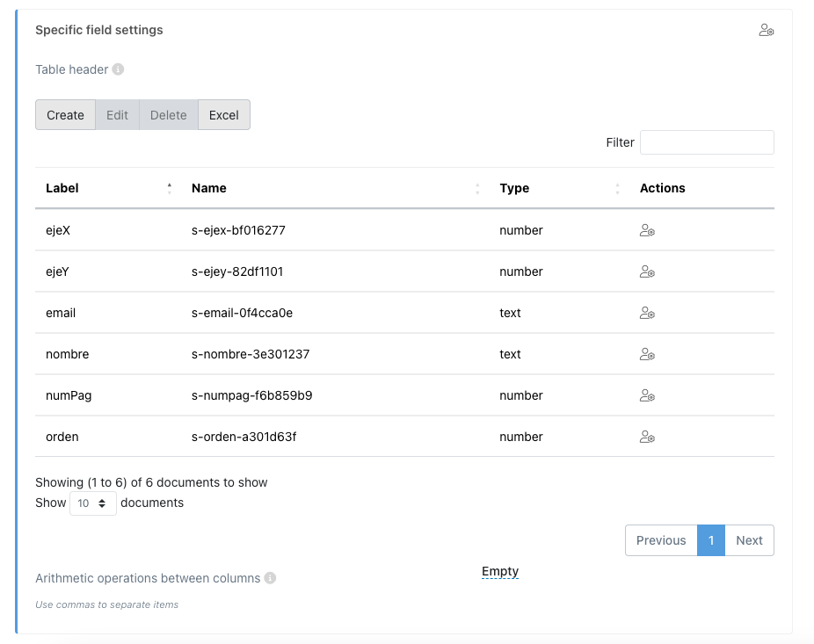
Task: Click permissions icon in ejeY row
Action: [x=647, y=271]
